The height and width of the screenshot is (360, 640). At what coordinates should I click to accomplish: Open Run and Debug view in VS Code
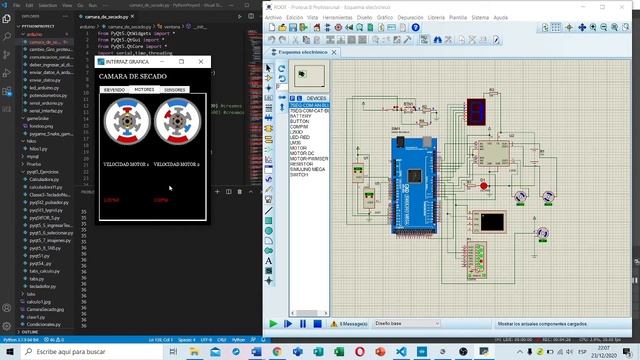(x=7, y=73)
